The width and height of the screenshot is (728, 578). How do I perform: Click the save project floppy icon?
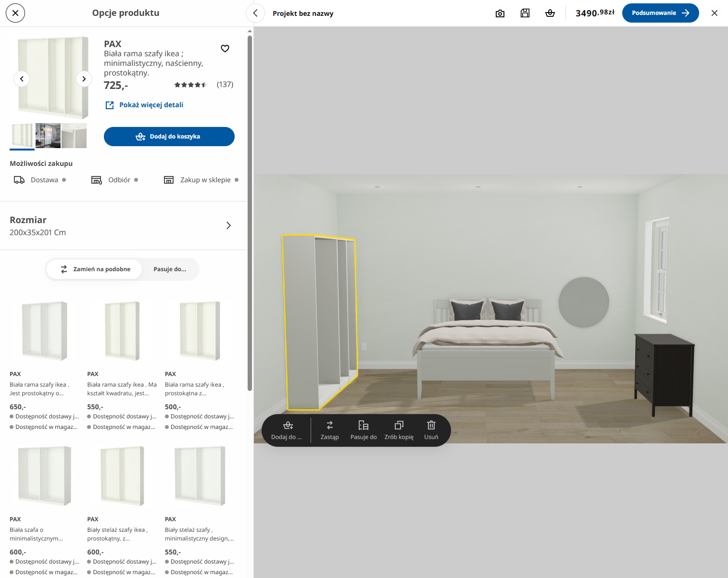(x=525, y=13)
